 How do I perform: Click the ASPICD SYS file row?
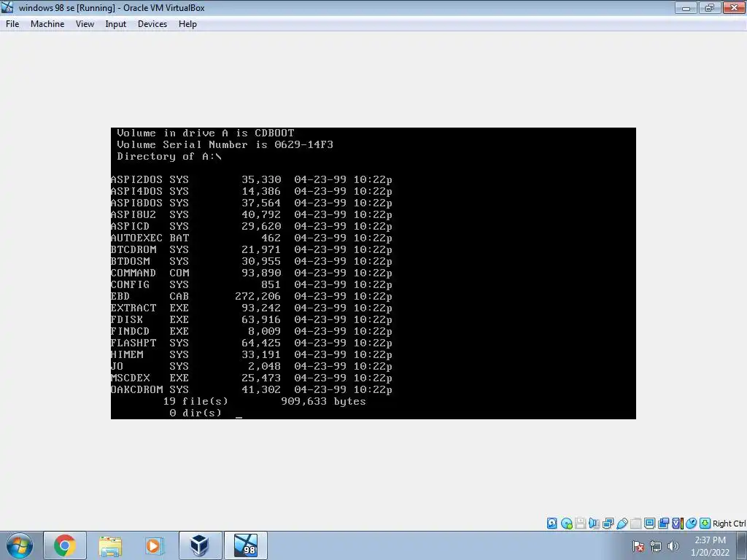pos(252,226)
